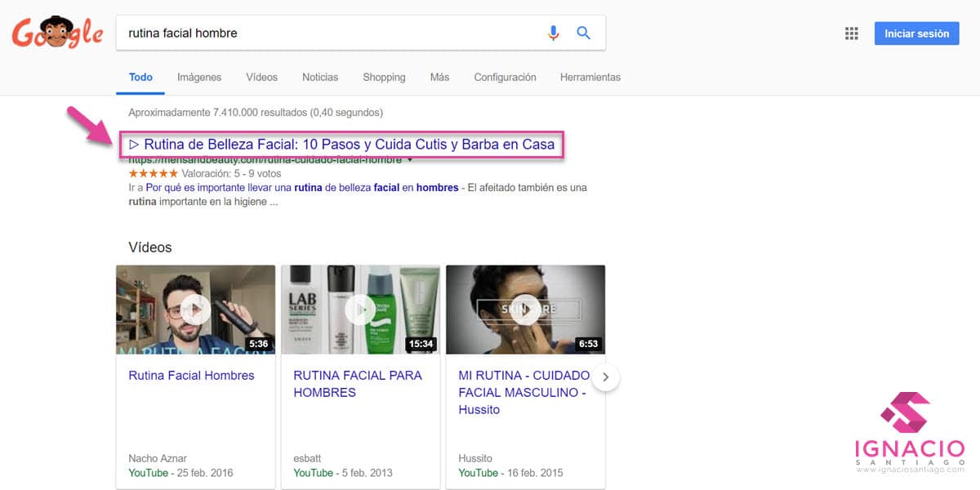Switch to the Imágenes tab

(x=199, y=78)
